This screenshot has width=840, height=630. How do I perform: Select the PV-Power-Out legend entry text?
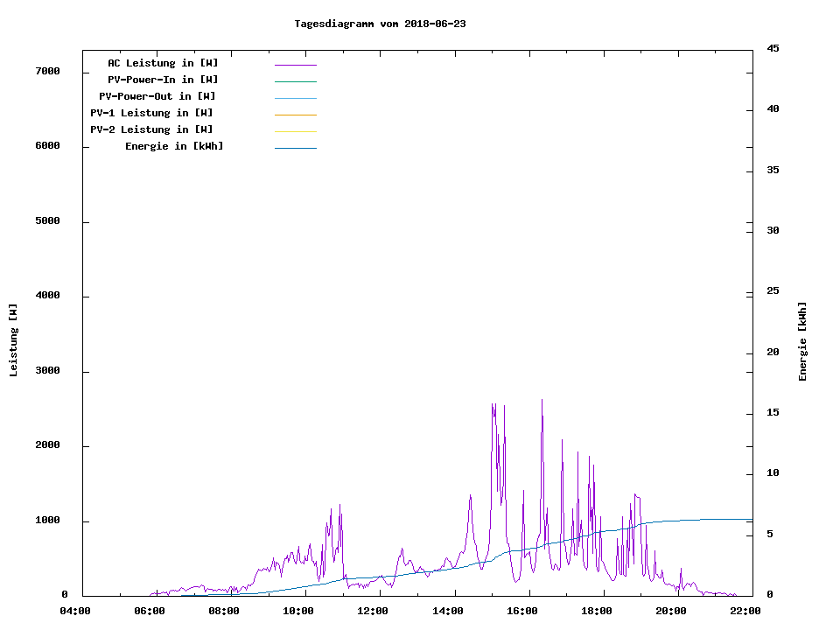157,96
